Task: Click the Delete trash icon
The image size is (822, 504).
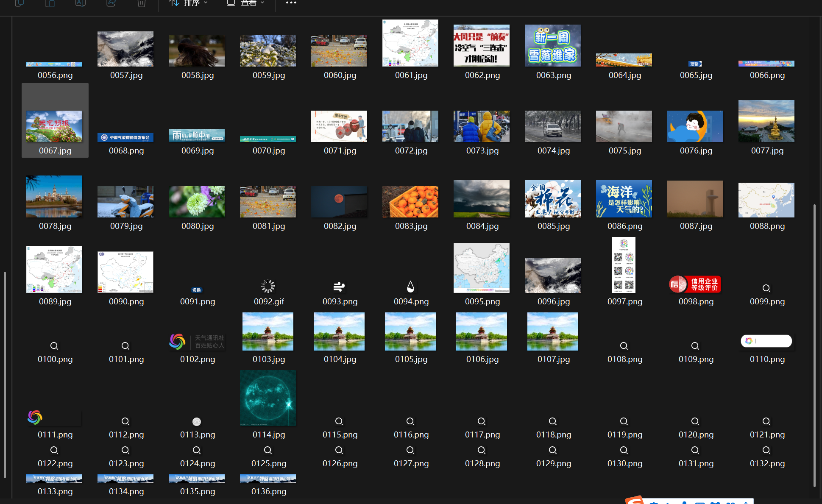Action: click(142, 3)
